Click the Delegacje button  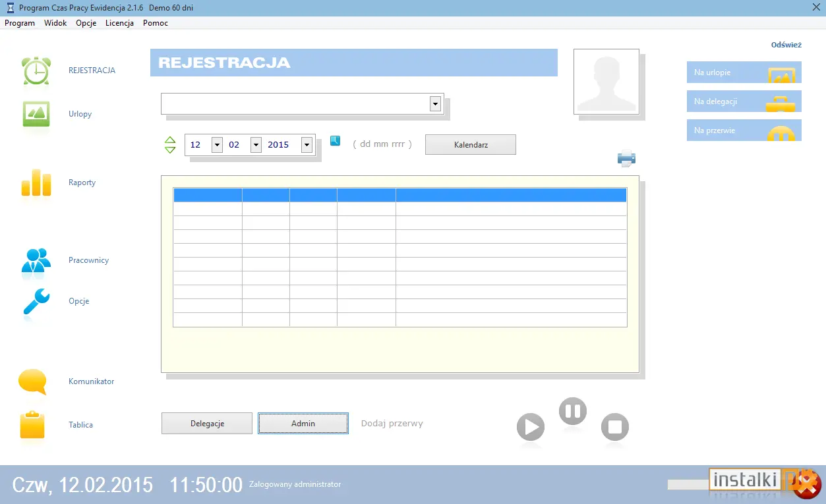pyautogui.click(x=207, y=424)
